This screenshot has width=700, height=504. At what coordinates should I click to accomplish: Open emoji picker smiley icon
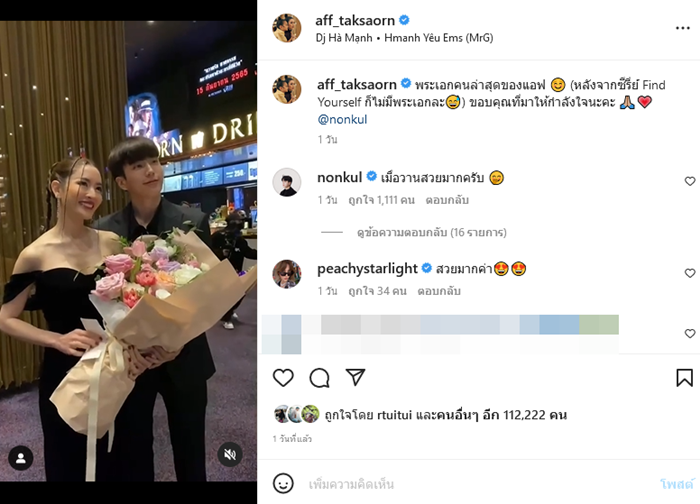coord(283,483)
